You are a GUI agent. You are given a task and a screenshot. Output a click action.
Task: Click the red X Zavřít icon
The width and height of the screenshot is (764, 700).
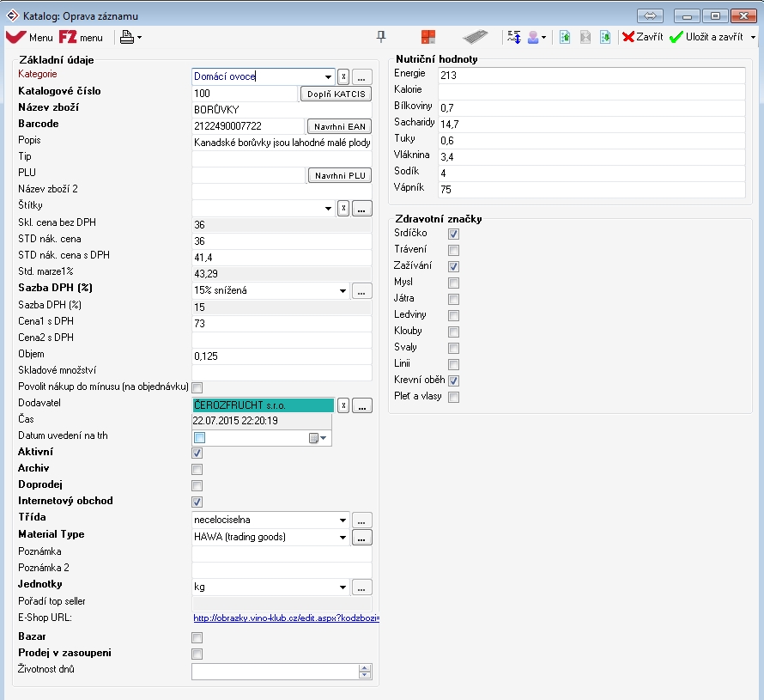pos(628,37)
